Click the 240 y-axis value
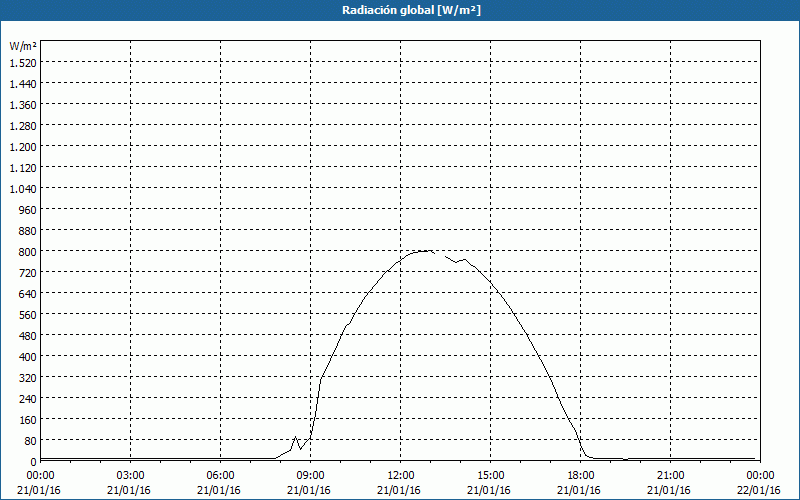 click(x=28, y=398)
